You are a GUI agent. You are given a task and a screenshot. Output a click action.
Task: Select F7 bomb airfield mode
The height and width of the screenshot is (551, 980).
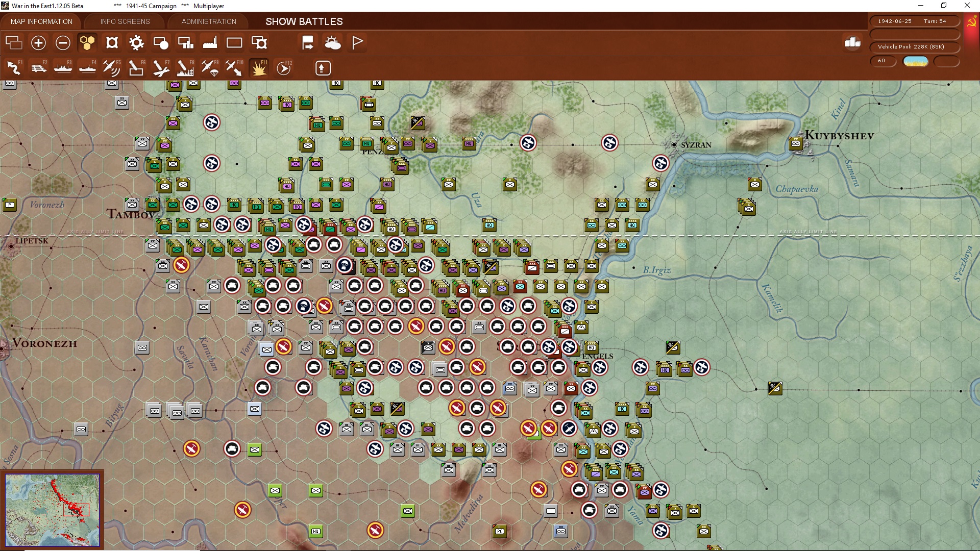[x=161, y=68]
